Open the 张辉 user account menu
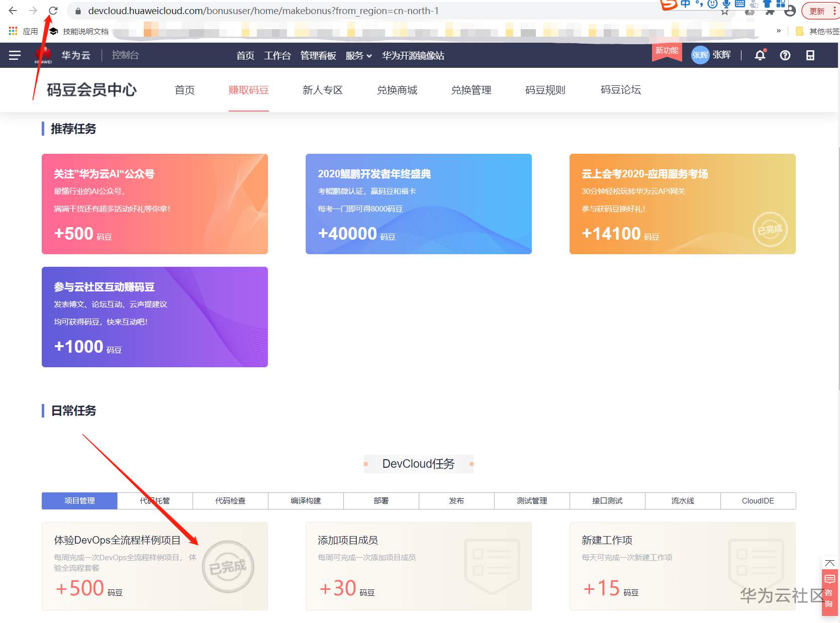The height and width of the screenshot is (623, 840). coord(711,55)
